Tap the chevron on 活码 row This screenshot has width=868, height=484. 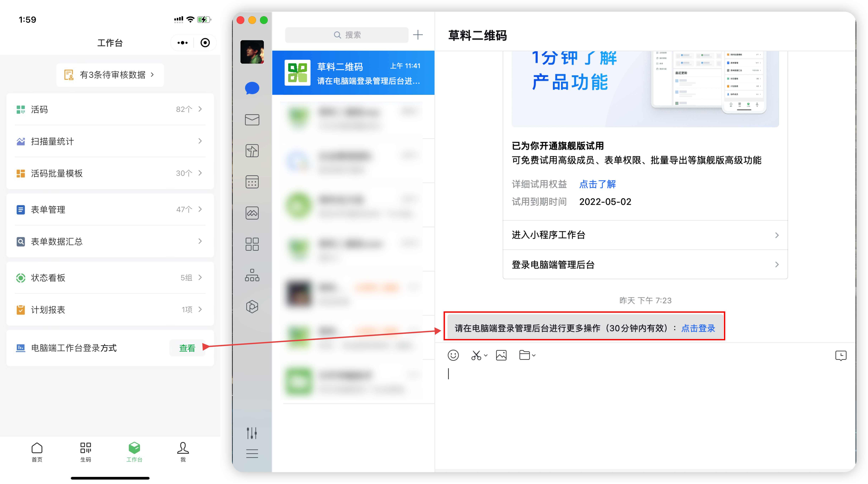coord(200,109)
